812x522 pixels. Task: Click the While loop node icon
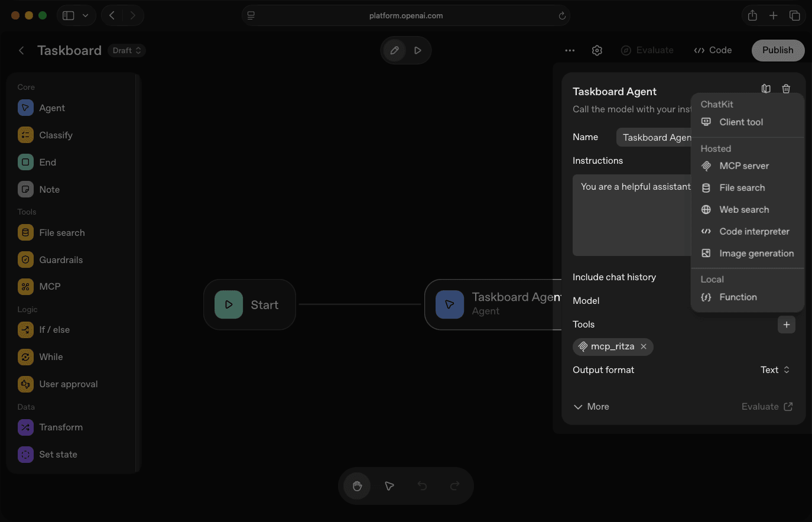pyautogui.click(x=25, y=356)
